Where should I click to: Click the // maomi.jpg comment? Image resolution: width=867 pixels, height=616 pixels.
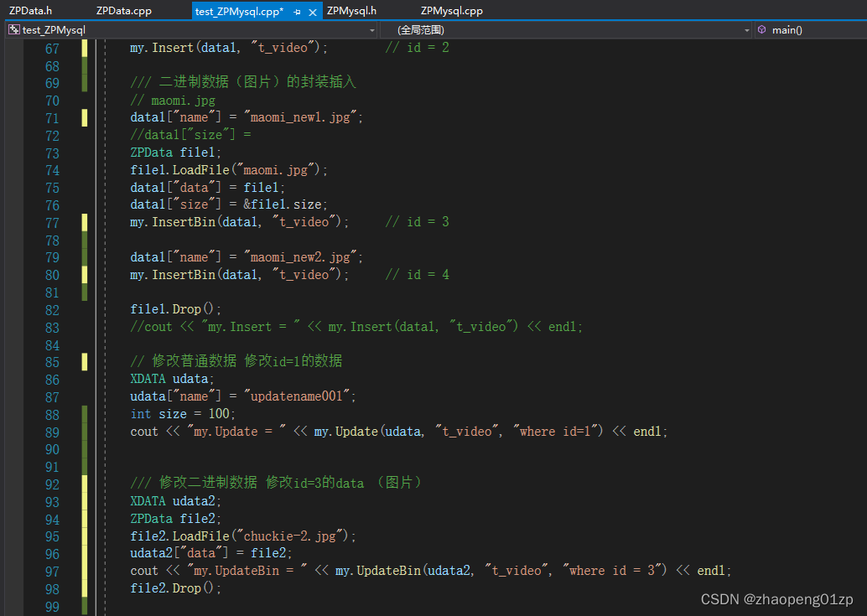tap(173, 101)
